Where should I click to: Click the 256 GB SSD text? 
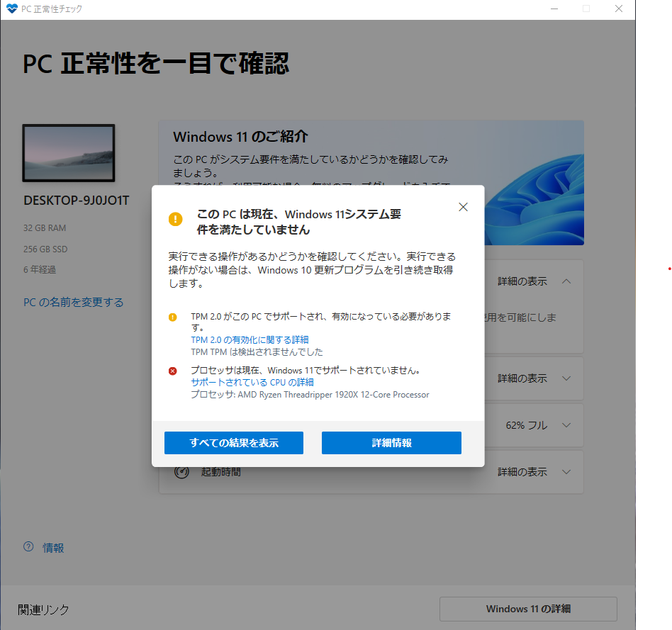(x=45, y=249)
